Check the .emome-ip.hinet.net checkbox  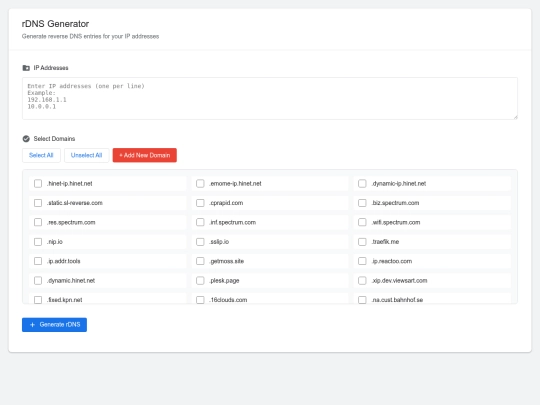tap(200, 184)
